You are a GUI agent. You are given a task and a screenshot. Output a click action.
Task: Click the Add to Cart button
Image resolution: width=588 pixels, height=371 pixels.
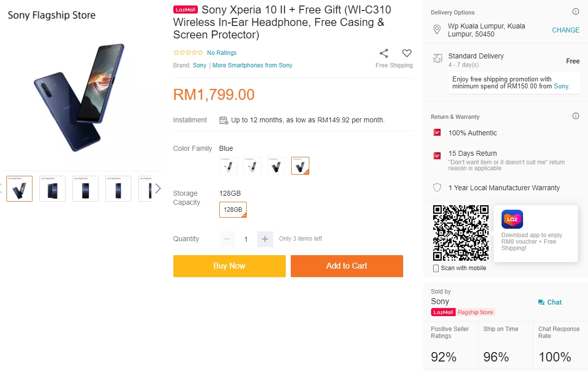347,266
